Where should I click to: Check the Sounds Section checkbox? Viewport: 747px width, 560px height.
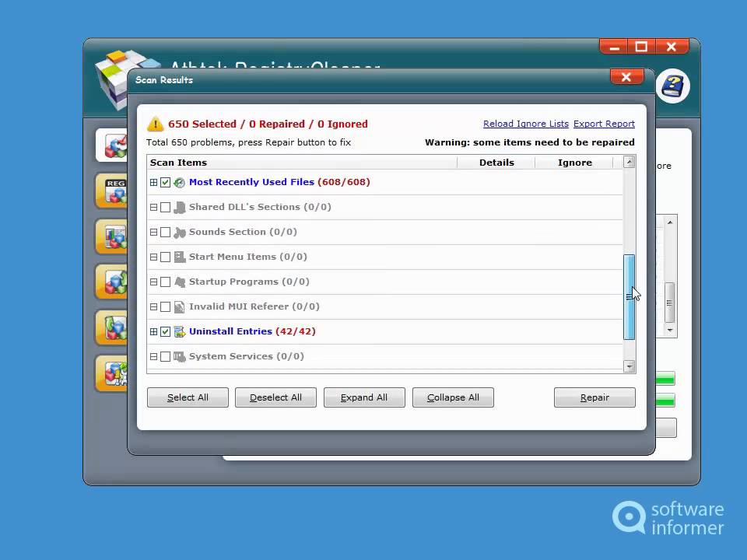click(165, 233)
